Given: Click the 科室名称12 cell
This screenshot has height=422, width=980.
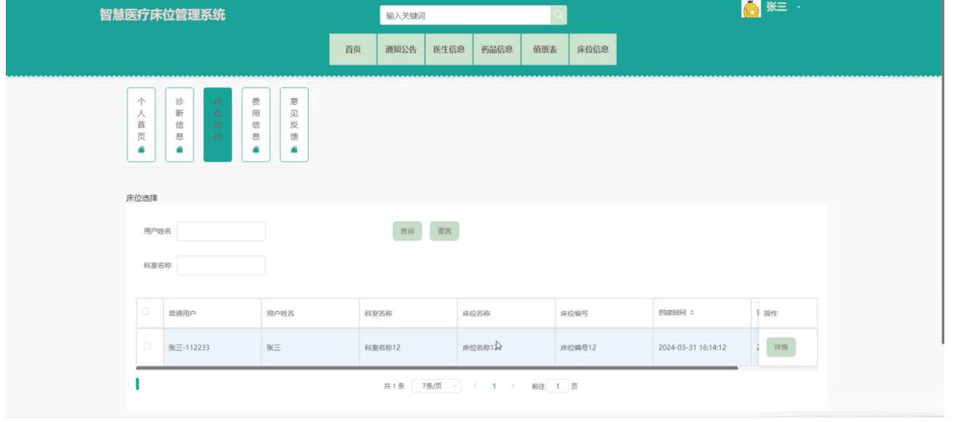Looking at the screenshot, I should 408,347.
